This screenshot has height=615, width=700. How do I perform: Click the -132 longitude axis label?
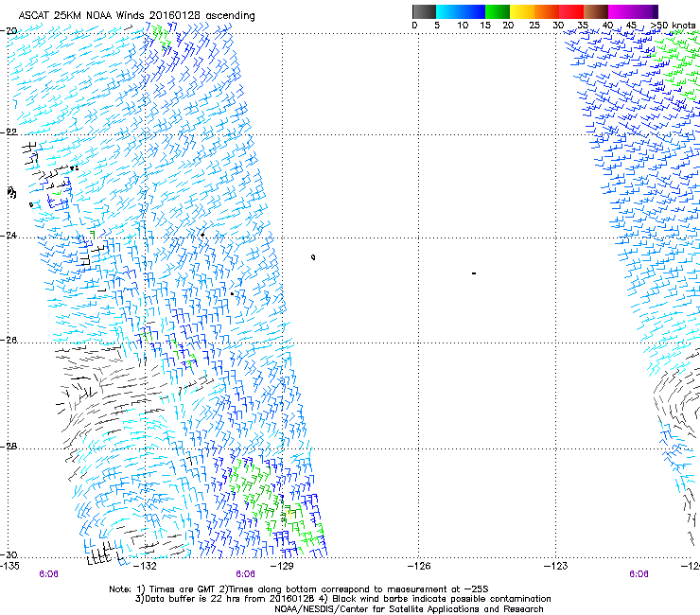pyautogui.click(x=145, y=566)
